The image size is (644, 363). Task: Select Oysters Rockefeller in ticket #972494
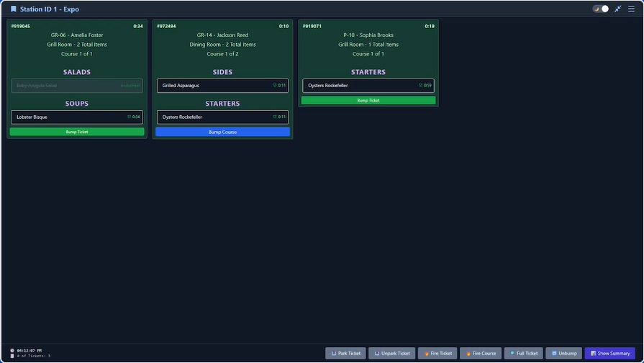222,117
